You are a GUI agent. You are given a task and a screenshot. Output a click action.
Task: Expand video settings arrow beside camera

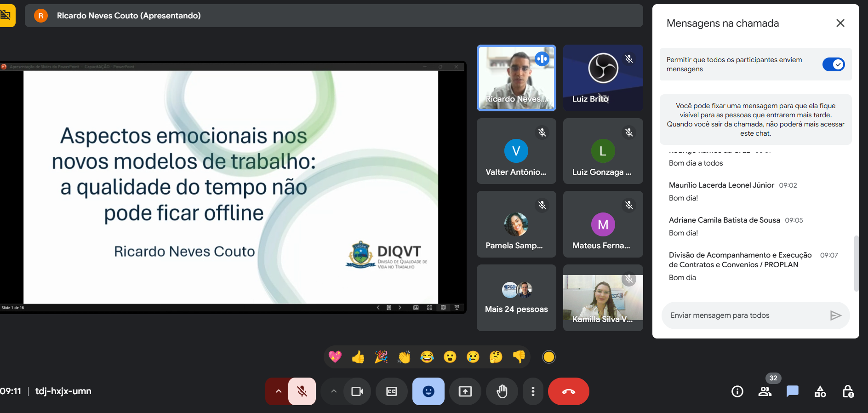click(x=334, y=391)
